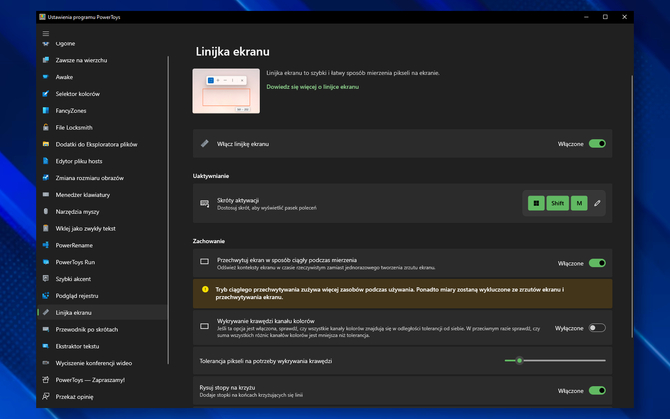Click the FancyZones icon in sidebar
This screenshot has width=670, height=419.
tap(46, 111)
